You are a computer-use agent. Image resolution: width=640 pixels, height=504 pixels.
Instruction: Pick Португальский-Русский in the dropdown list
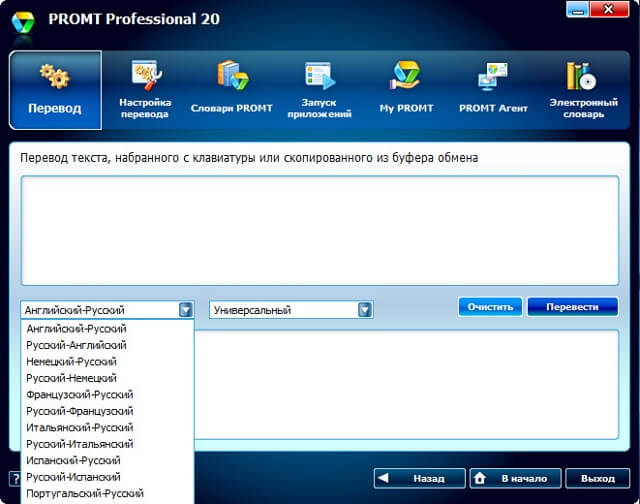(x=85, y=493)
